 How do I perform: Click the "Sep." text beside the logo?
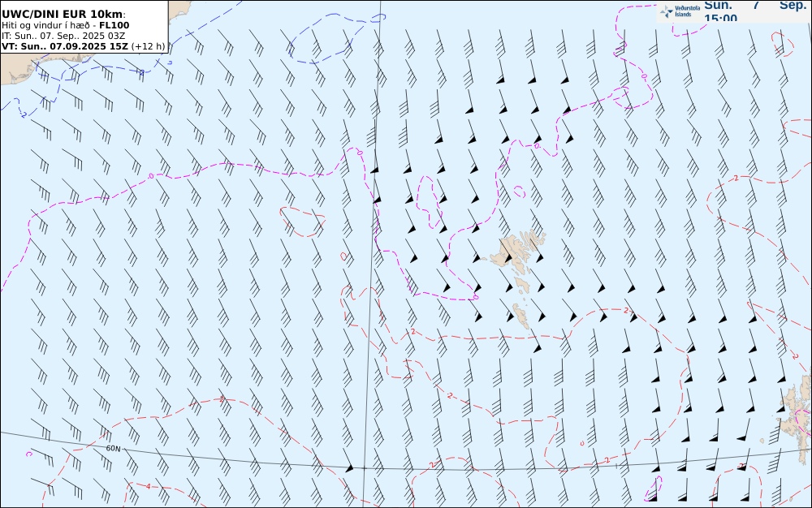pos(793,5)
